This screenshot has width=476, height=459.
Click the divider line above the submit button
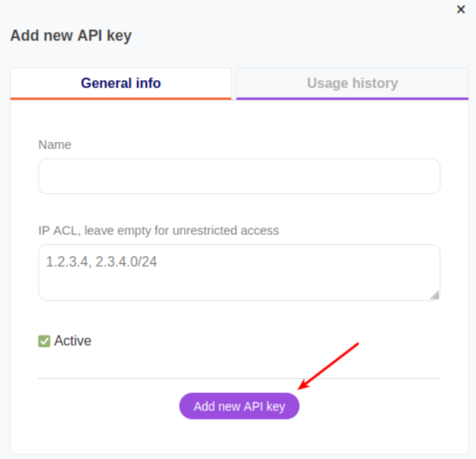[239, 378]
